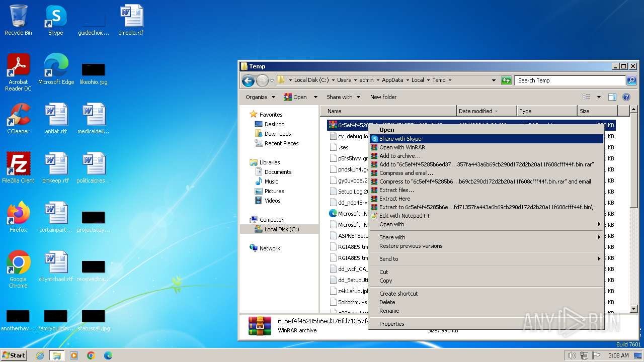The height and width of the screenshot is (362, 644).
Task: Sort by Date modified column
Action: [487, 111]
